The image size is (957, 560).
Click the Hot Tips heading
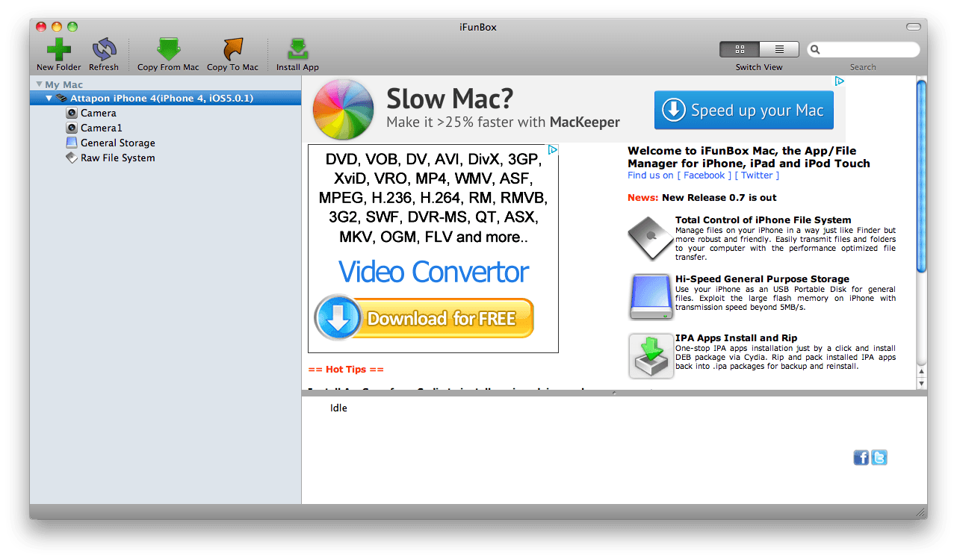coord(345,370)
